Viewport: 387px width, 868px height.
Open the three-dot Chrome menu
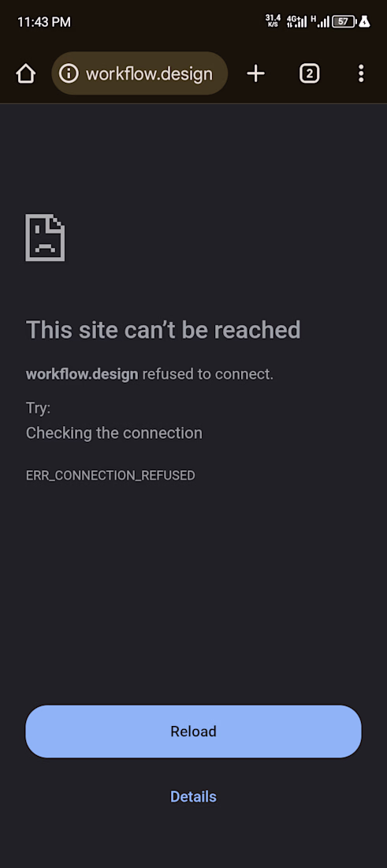pos(361,73)
